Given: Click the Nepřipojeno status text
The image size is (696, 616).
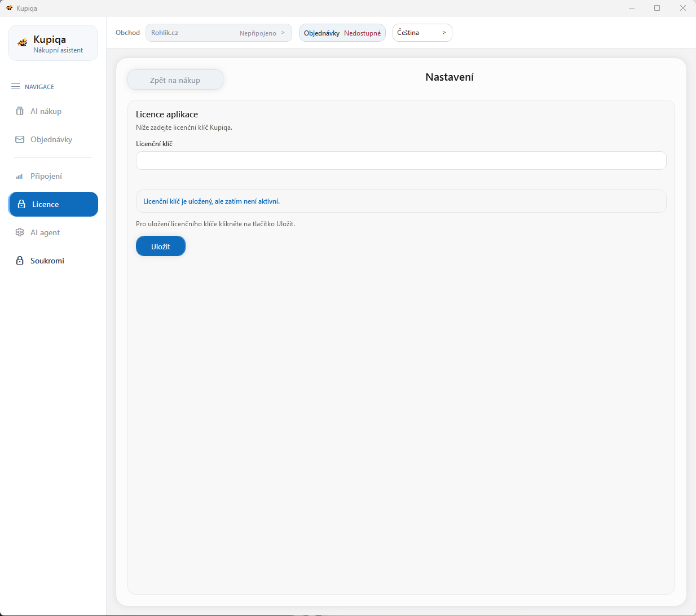Looking at the screenshot, I should pos(258,33).
